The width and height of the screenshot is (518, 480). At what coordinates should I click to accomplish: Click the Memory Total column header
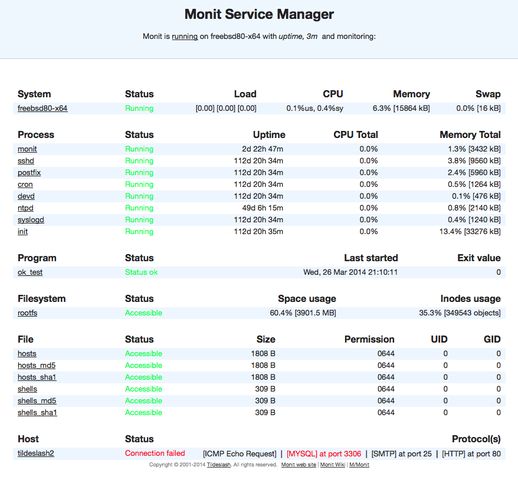pyautogui.click(x=470, y=135)
